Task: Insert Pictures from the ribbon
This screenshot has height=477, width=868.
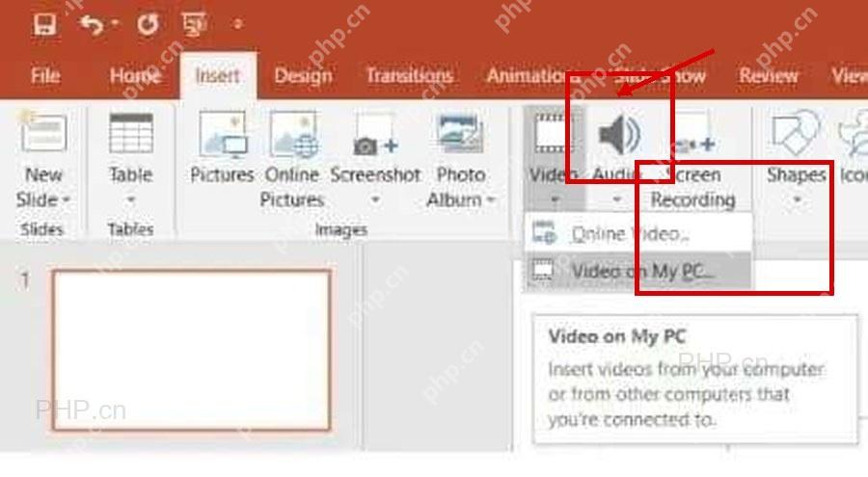Action: coord(222,147)
